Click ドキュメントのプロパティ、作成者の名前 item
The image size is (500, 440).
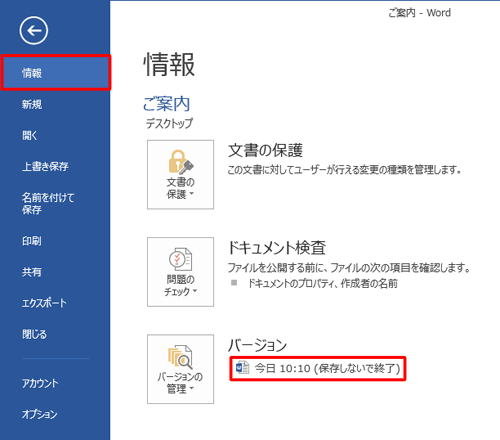323,283
